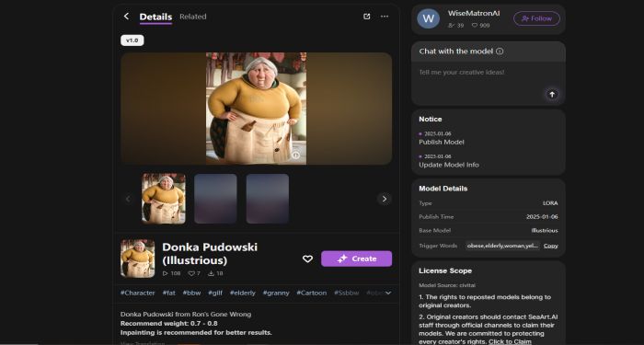This screenshot has width=644, height=345.
Task: Click the runs count icon showing 108
Action: 165,273
